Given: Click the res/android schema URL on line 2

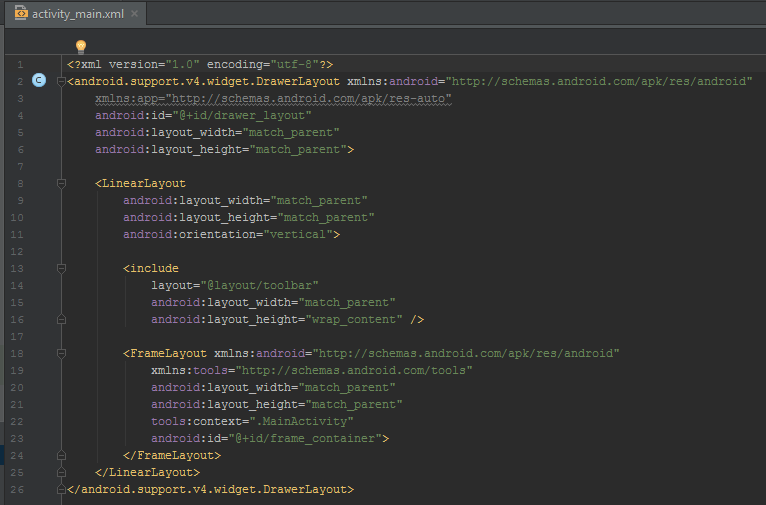Looking at the screenshot, I should [599, 82].
